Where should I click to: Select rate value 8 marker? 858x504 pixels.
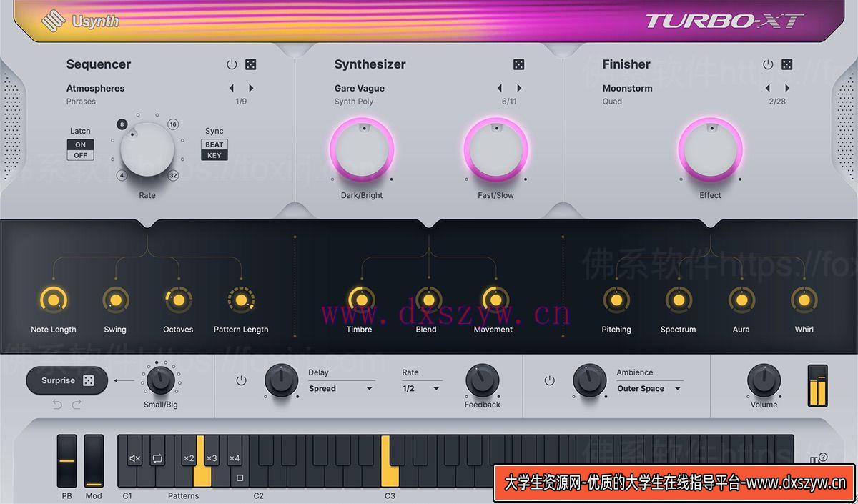[122, 124]
